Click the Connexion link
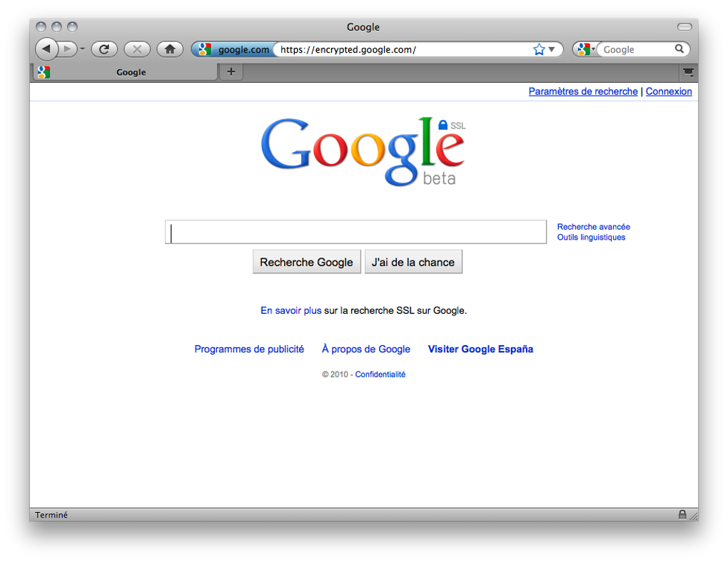This screenshot has height=562, width=728. pyautogui.click(x=669, y=91)
